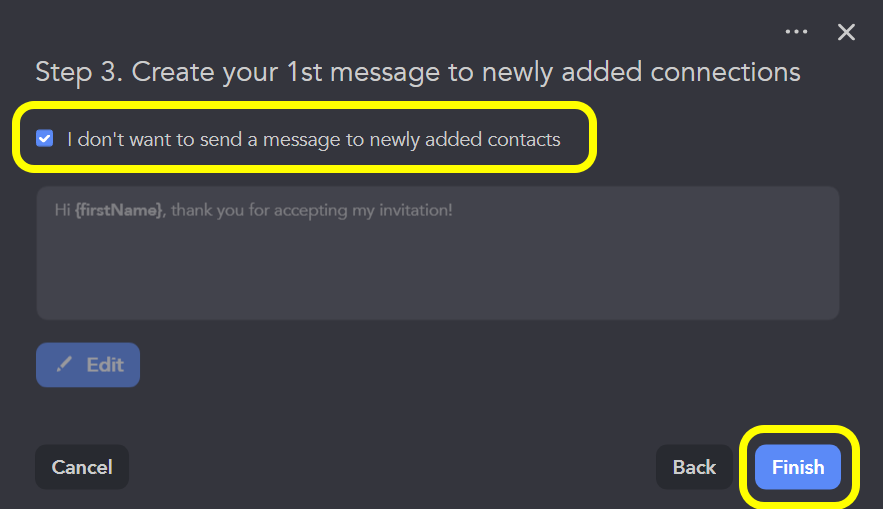883x509 pixels.
Task: Go Back to the previous step
Action: click(x=694, y=467)
